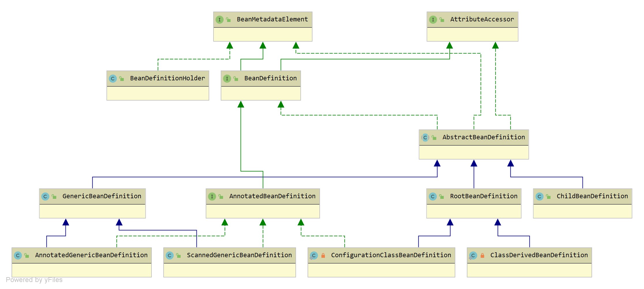Select the RootBeanDefinition node title
This screenshot has height=289, width=644.
(484, 196)
